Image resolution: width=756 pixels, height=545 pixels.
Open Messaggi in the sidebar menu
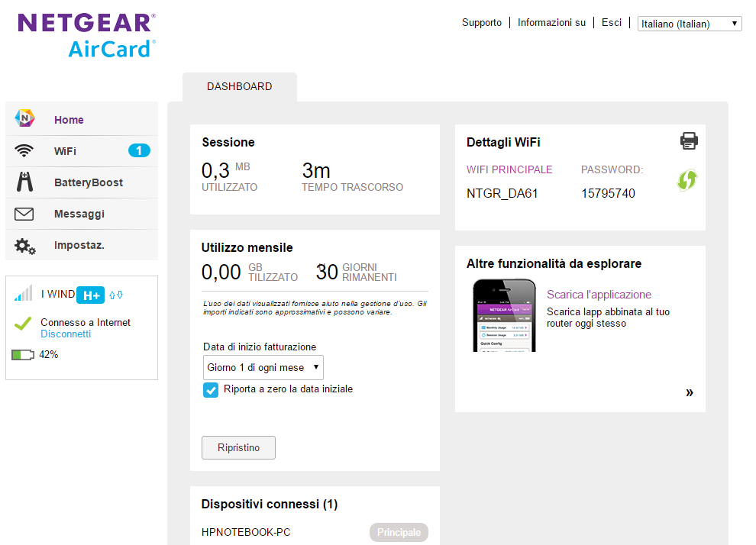click(x=82, y=214)
